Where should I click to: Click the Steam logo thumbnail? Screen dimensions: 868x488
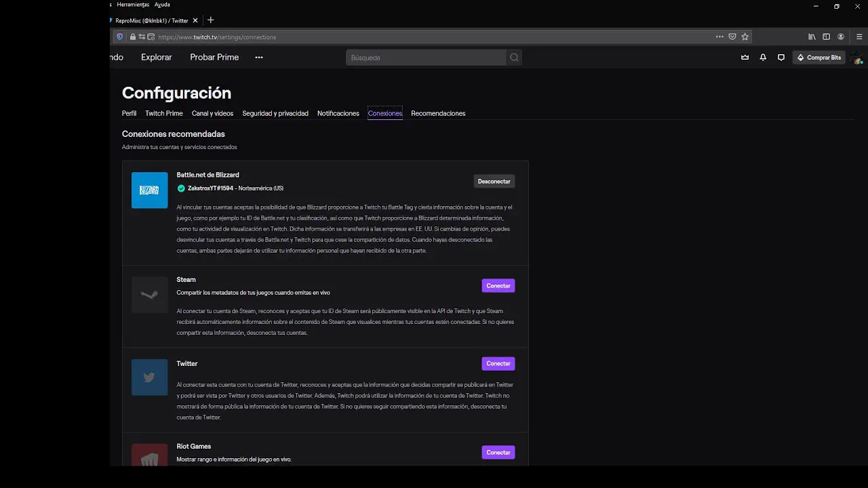click(x=149, y=295)
